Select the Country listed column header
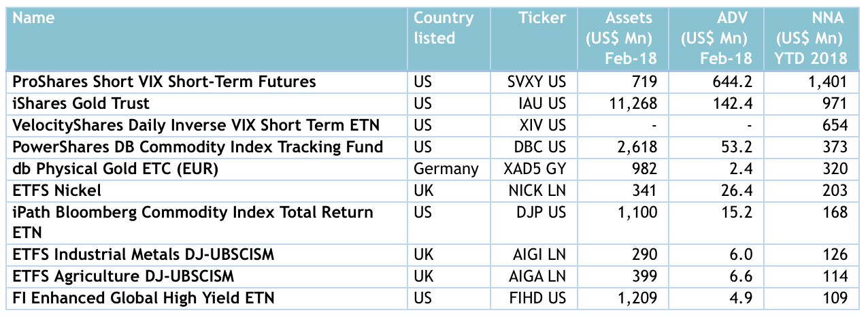Viewport: 868px width, 317px height. coord(444,28)
